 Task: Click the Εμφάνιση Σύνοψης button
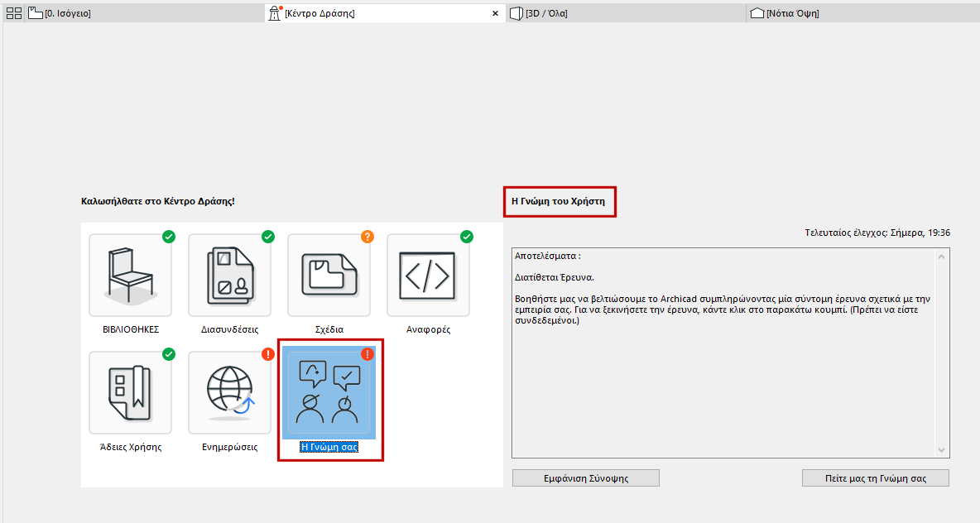pyautogui.click(x=586, y=478)
